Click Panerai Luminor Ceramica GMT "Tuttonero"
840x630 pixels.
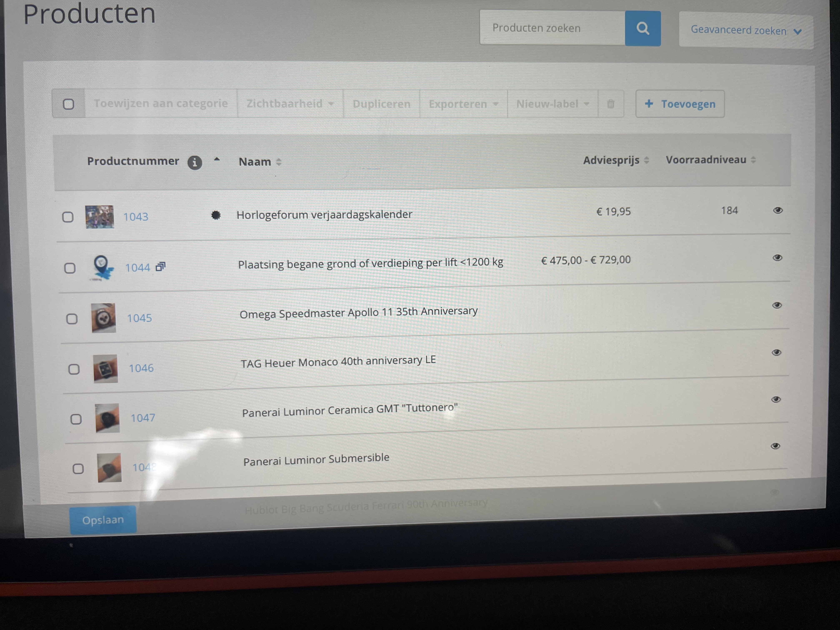(x=350, y=410)
